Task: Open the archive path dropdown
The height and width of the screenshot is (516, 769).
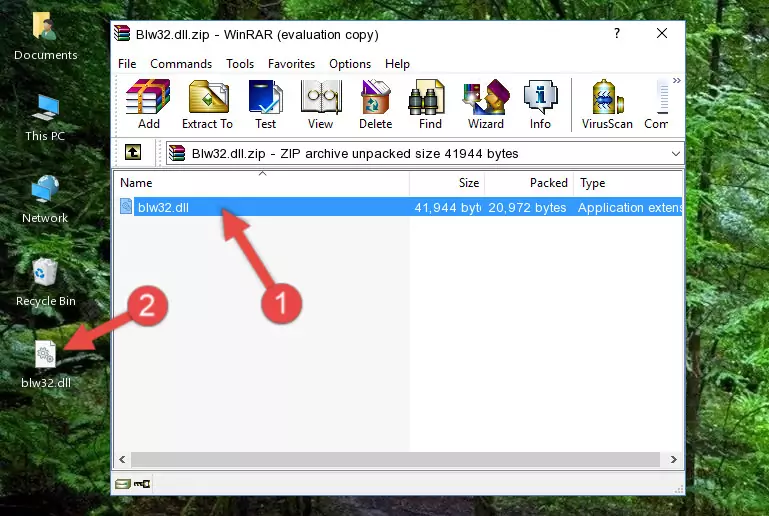Action: tap(675, 154)
